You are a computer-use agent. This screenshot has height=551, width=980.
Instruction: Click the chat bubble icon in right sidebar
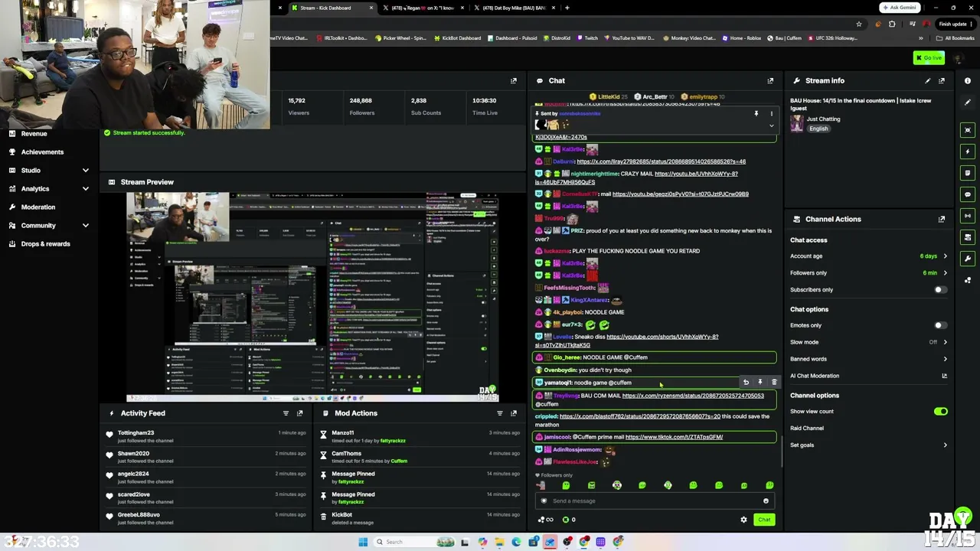(x=968, y=194)
